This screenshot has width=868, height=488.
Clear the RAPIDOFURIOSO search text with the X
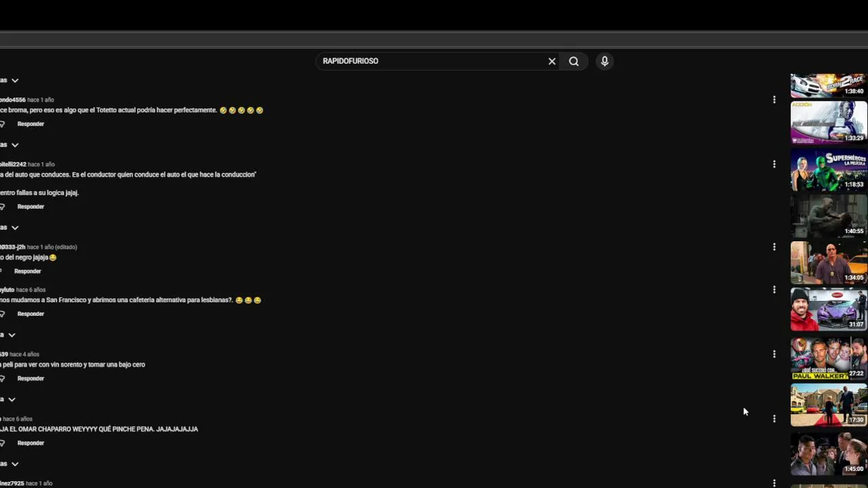[552, 61]
